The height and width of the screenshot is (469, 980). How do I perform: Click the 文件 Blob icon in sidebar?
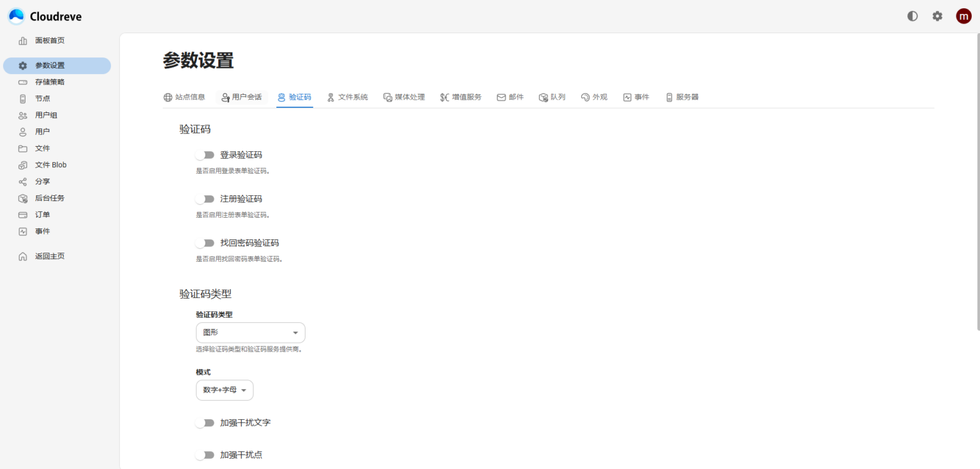[x=23, y=165]
